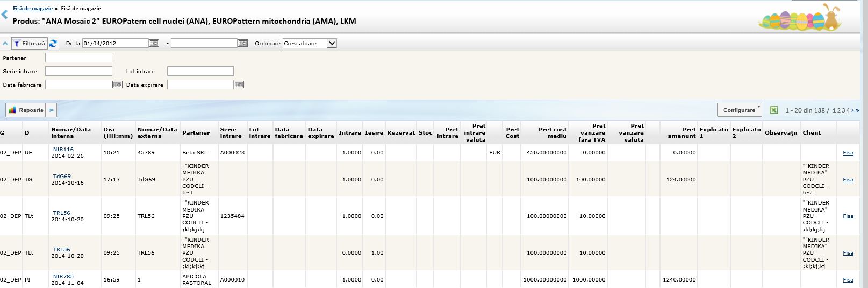Click the Fisa link in the TdG69 row

848,180
